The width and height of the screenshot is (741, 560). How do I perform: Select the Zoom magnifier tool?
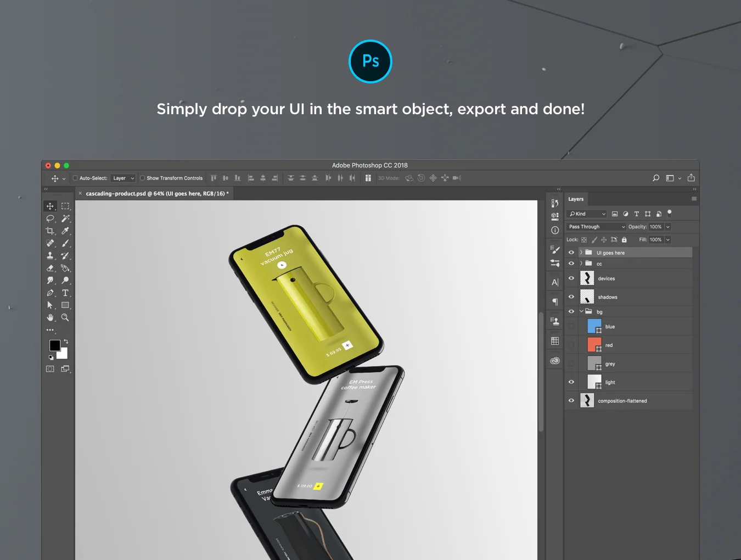coord(65,318)
